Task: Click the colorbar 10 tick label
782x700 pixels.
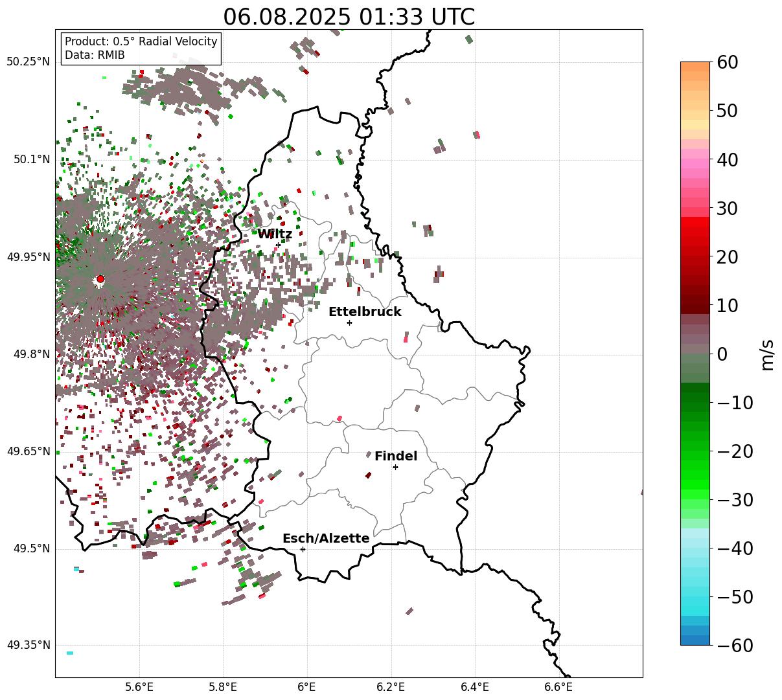Action: [x=726, y=305]
